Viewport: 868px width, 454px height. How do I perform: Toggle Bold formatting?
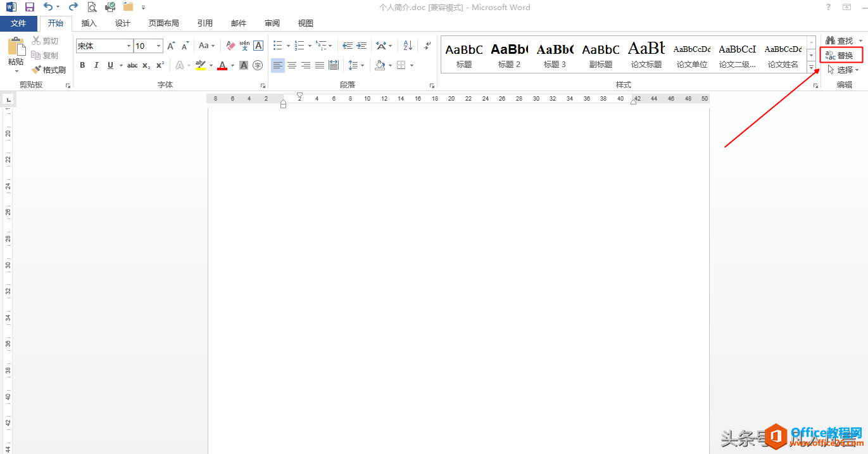coord(82,65)
